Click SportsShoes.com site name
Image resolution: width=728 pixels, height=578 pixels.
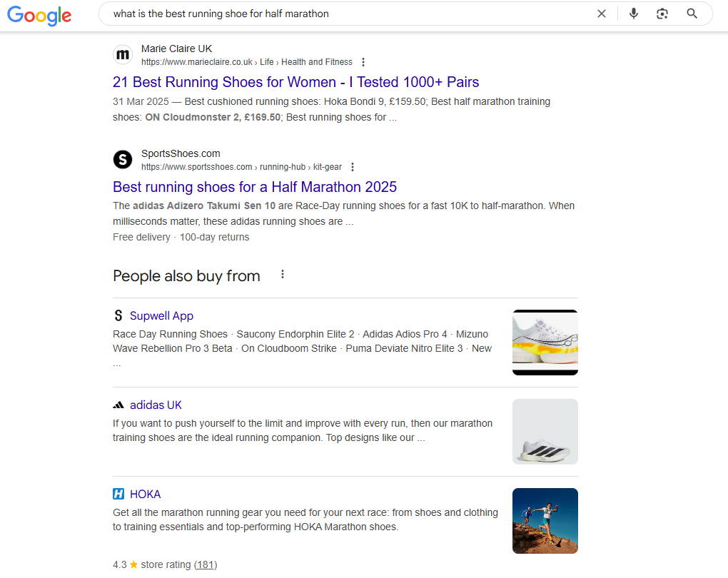[181, 153]
